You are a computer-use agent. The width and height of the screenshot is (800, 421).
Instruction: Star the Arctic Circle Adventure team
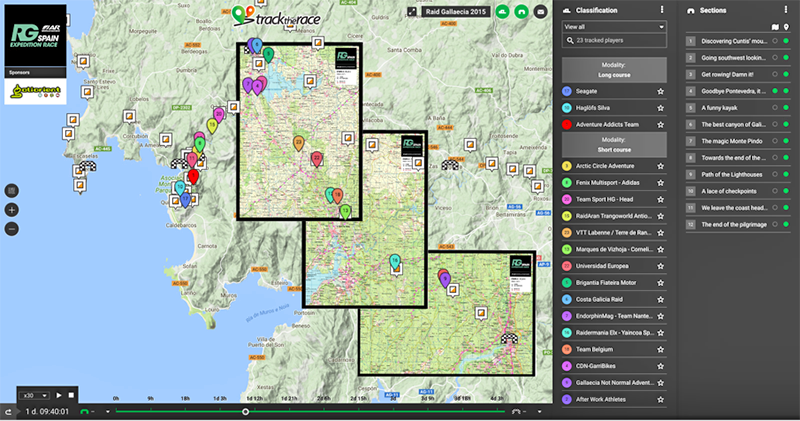pyautogui.click(x=660, y=166)
